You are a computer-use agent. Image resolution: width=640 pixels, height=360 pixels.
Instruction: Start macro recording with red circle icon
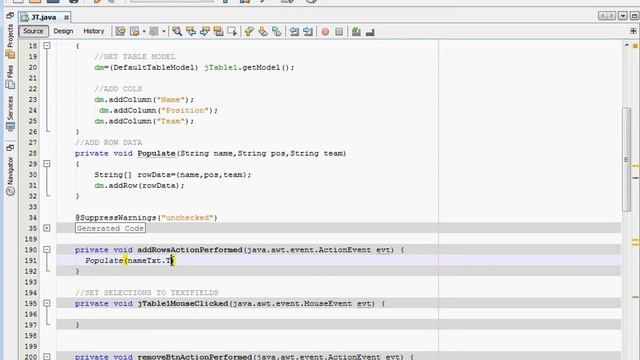coord(325,31)
